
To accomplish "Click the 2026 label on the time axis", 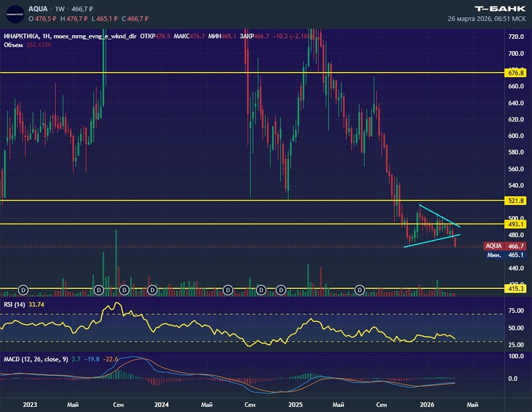I will (x=428, y=405).
